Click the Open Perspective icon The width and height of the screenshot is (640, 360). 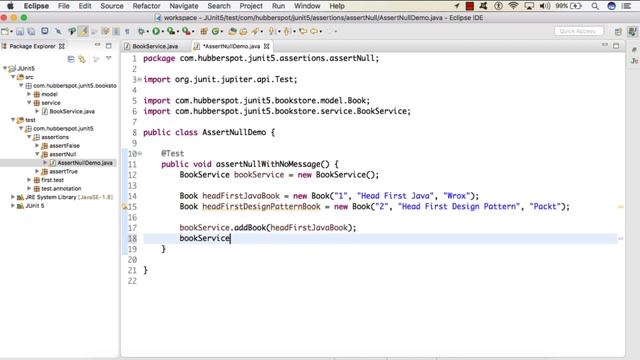pyautogui.click(x=618, y=31)
